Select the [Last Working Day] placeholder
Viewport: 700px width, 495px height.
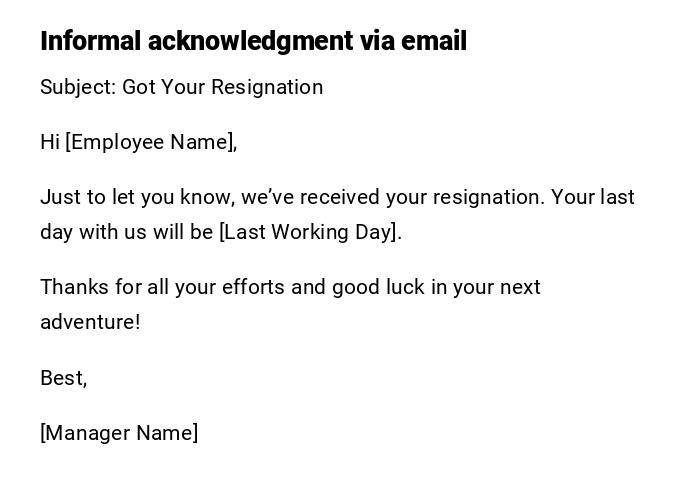(308, 232)
